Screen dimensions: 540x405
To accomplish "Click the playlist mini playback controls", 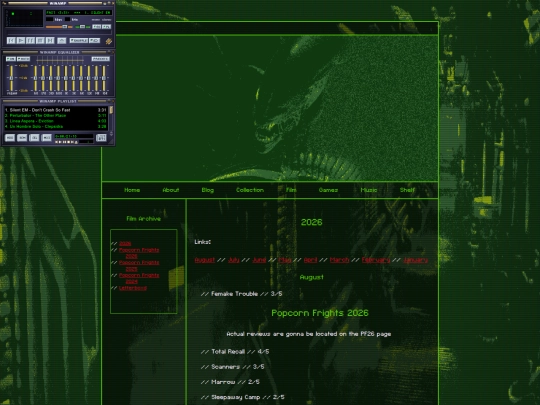I will click(x=66, y=142).
